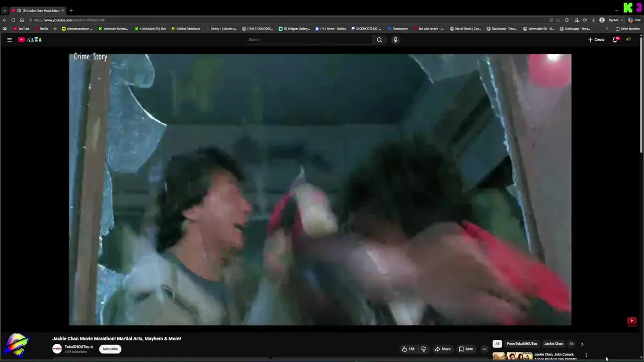Open the Disney+ bookmark
The width and height of the screenshot is (644, 362).
tap(221, 29)
